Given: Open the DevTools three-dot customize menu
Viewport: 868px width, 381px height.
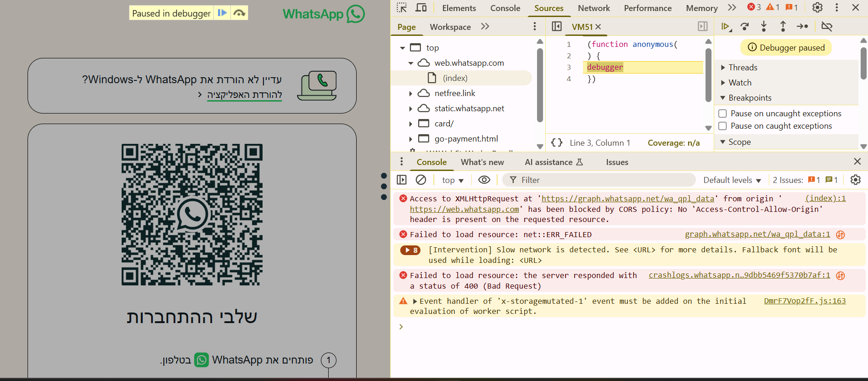Looking at the screenshot, I should point(837,7).
